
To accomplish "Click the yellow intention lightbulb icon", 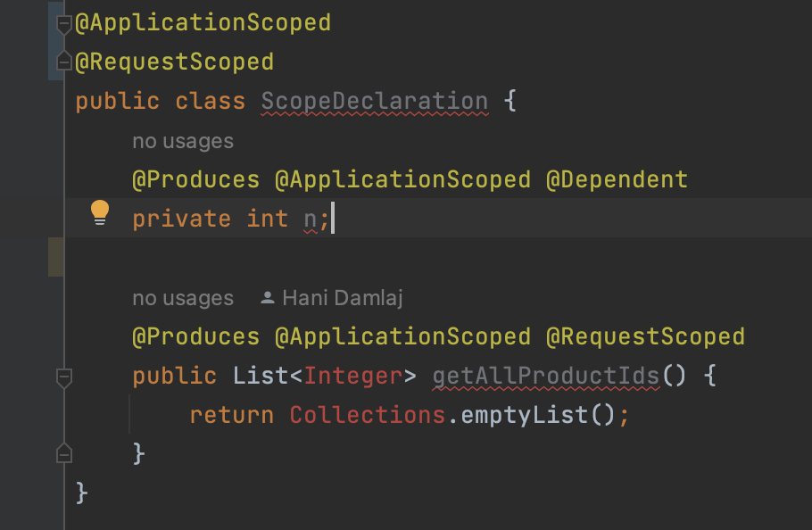I will [100, 213].
